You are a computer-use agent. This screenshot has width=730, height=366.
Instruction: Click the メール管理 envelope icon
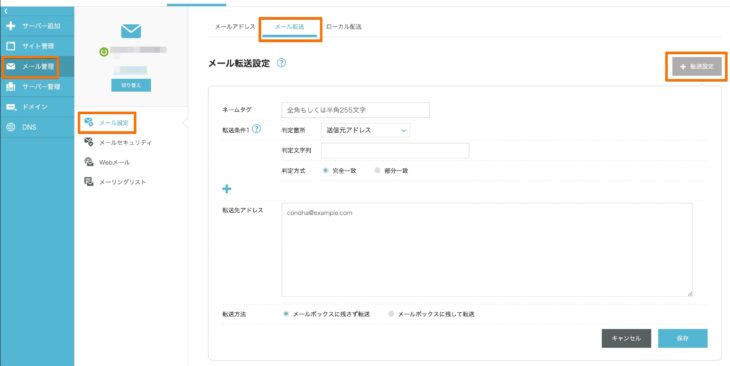[11, 67]
